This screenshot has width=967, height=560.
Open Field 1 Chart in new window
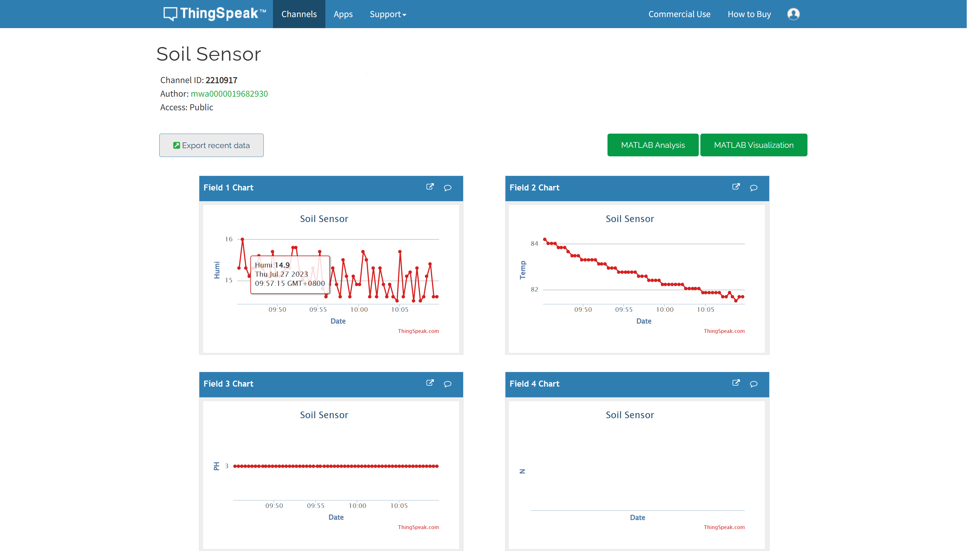(x=430, y=187)
